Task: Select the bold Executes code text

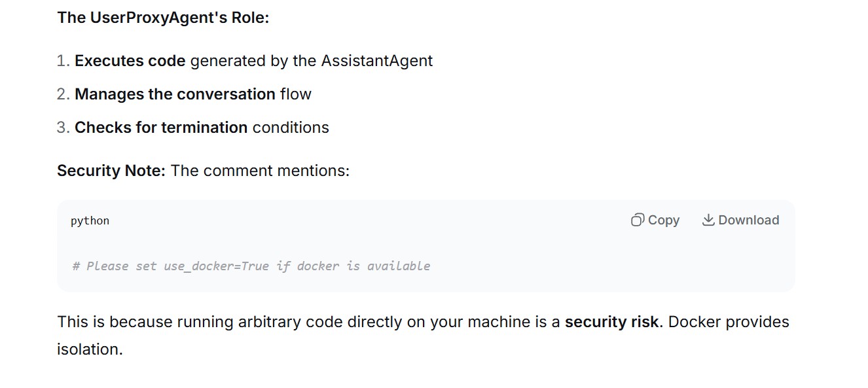Action: point(130,61)
